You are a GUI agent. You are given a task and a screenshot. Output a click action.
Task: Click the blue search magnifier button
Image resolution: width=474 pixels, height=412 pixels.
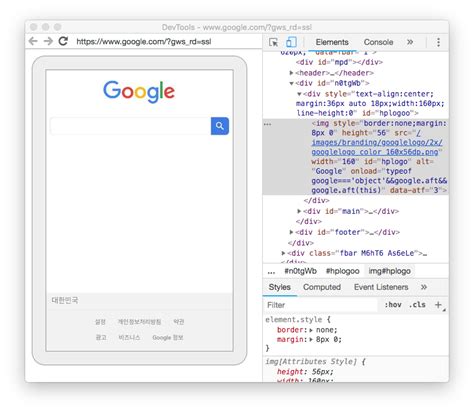point(220,126)
